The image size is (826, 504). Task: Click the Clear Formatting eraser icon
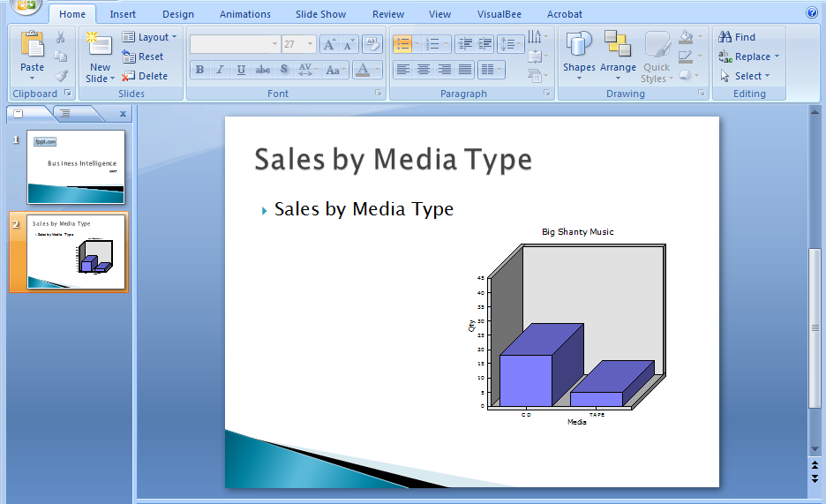pyautogui.click(x=372, y=44)
